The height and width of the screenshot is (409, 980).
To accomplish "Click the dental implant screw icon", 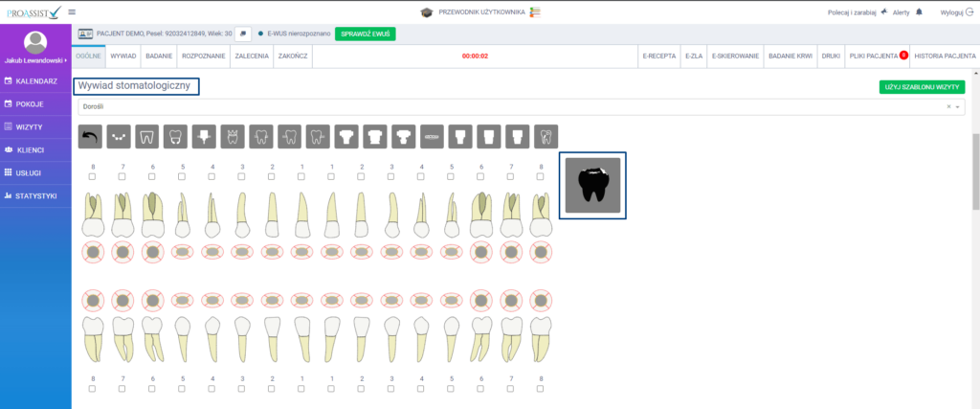I will pos(204,137).
